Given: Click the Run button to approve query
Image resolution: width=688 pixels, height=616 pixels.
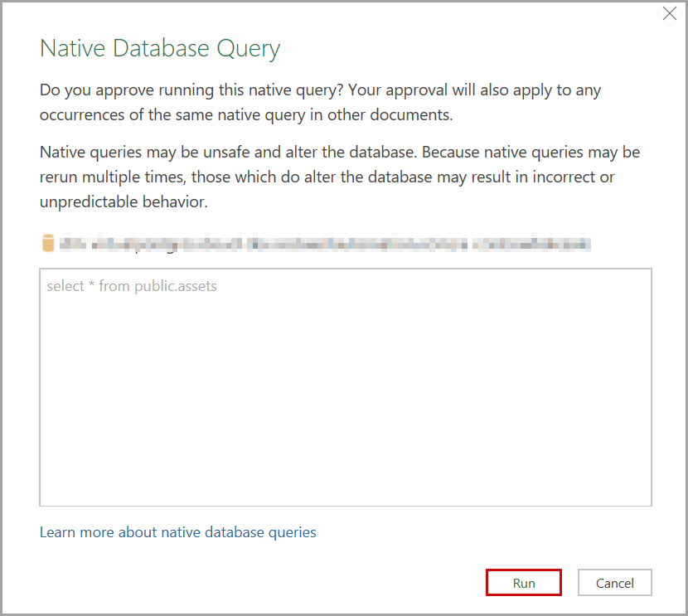Looking at the screenshot, I should 523,583.
